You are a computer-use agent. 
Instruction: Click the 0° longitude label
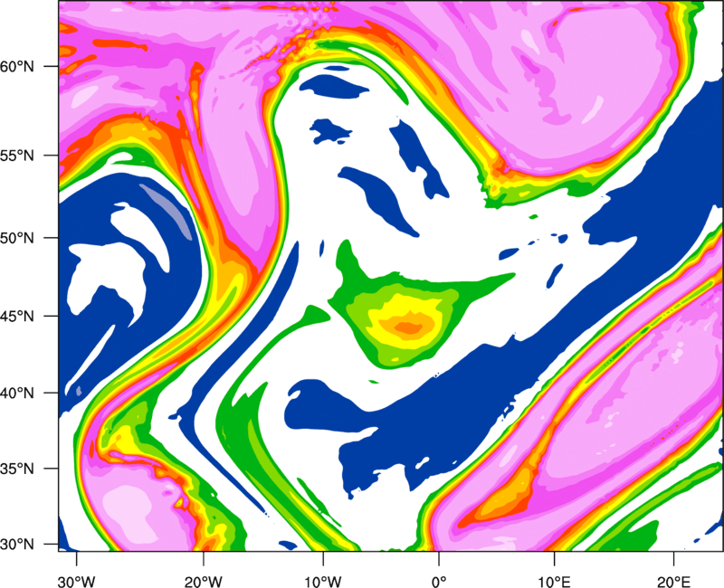[x=439, y=582]
